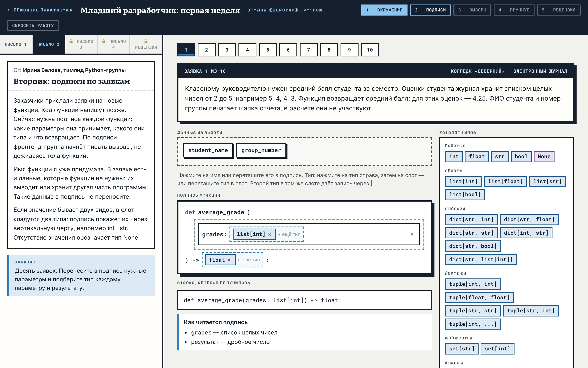Delete the grades parameter with red cross
The image size is (588, 368).
(x=412, y=234)
